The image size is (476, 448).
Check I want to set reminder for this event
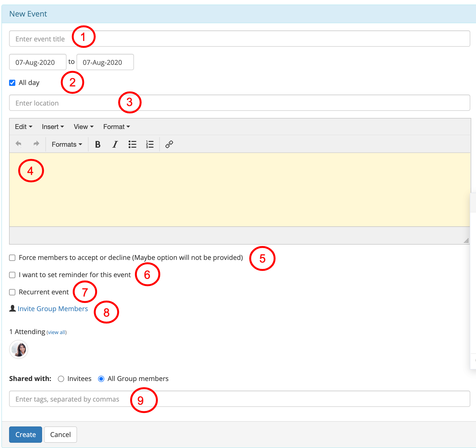coord(12,275)
